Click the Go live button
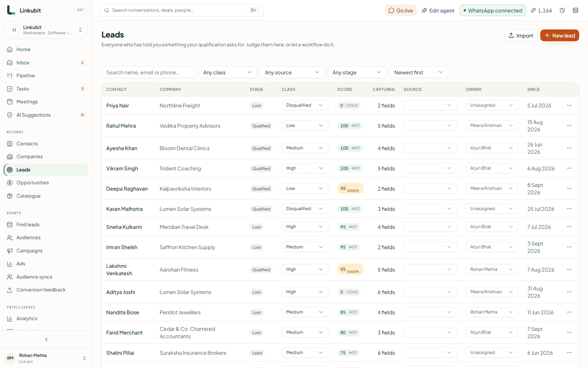588x368 pixels. [x=401, y=10]
